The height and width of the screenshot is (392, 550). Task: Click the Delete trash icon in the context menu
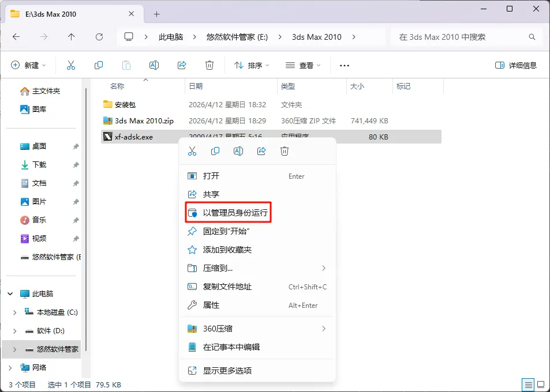click(x=285, y=151)
